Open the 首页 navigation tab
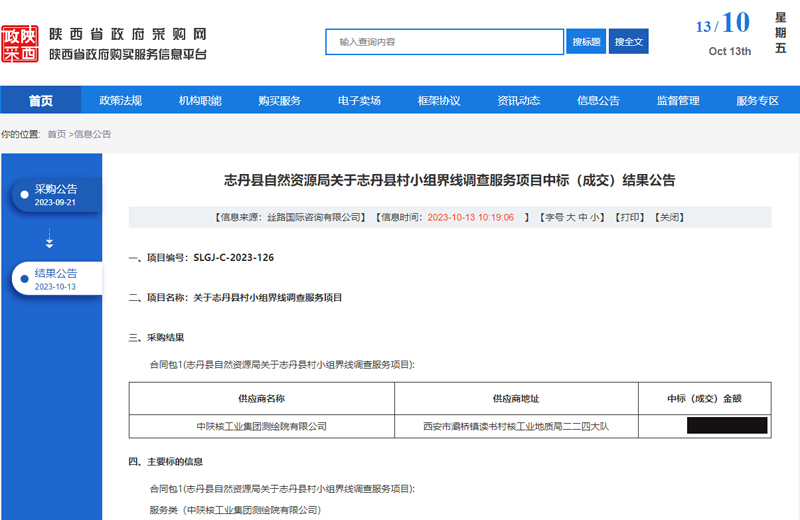800x520 pixels. [x=41, y=100]
